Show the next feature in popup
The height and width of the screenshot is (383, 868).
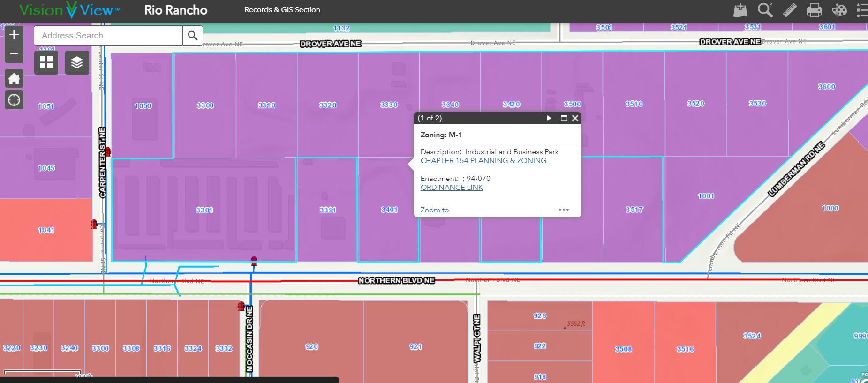click(x=549, y=118)
